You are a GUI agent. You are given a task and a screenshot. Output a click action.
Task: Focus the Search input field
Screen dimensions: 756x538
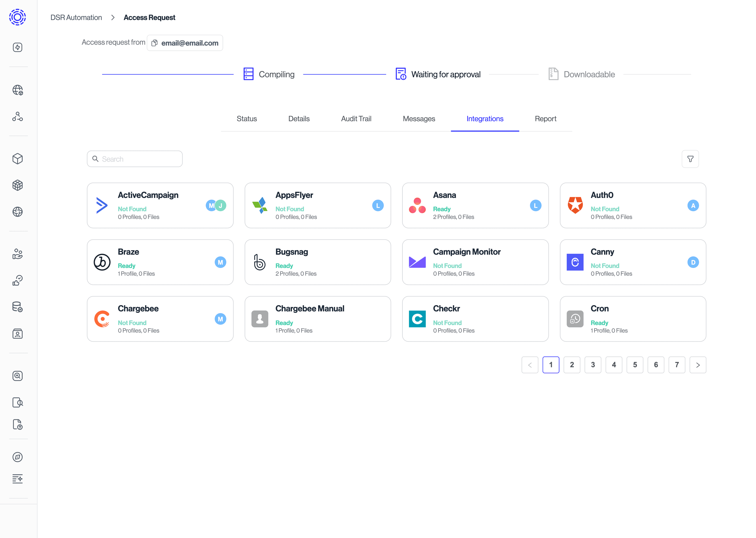pyautogui.click(x=135, y=159)
